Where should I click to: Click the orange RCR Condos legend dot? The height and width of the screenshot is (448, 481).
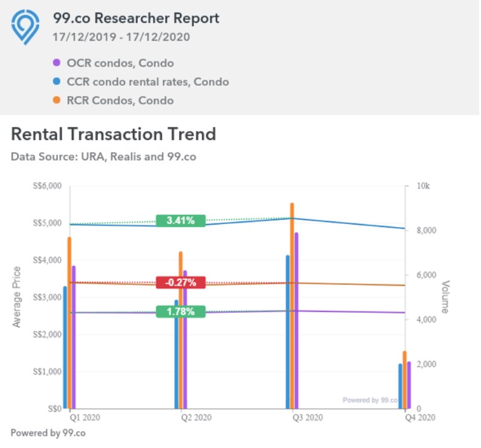pyautogui.click(x=57, y=101)
